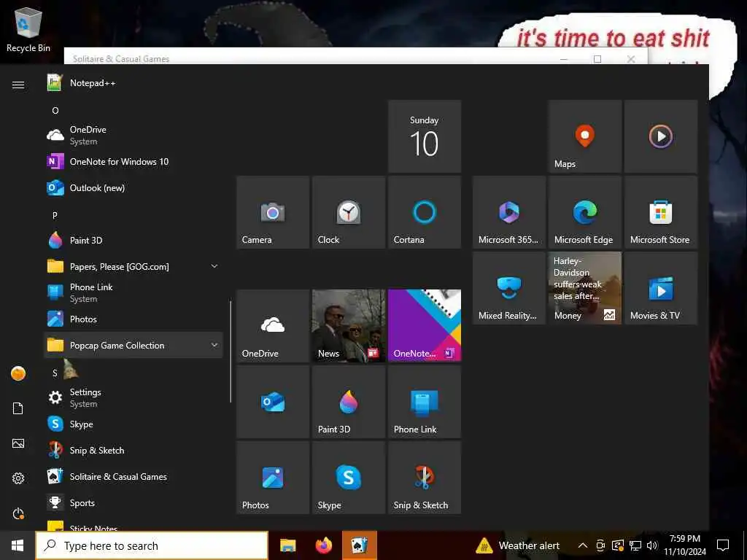The height and width of the screenshot is (560, 747).
Task: Open Photos from the app list
Action: pyautogui.click(x=133, y=319)
